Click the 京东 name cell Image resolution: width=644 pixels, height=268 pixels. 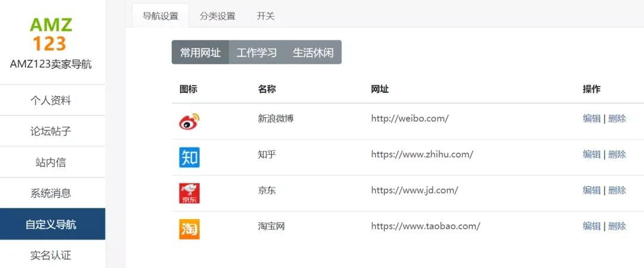(267, 190)
